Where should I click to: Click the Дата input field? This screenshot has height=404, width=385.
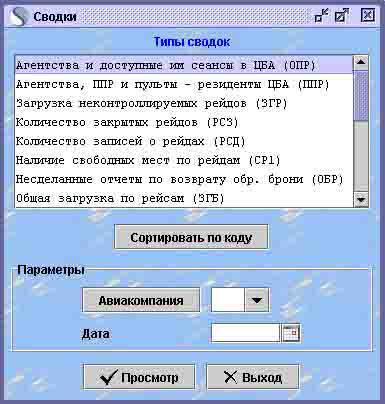click(x=246, y=333)
